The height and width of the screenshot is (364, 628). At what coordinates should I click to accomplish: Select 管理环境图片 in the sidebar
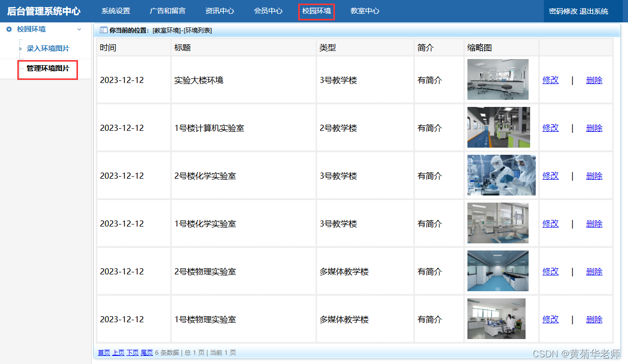(47, 70)
